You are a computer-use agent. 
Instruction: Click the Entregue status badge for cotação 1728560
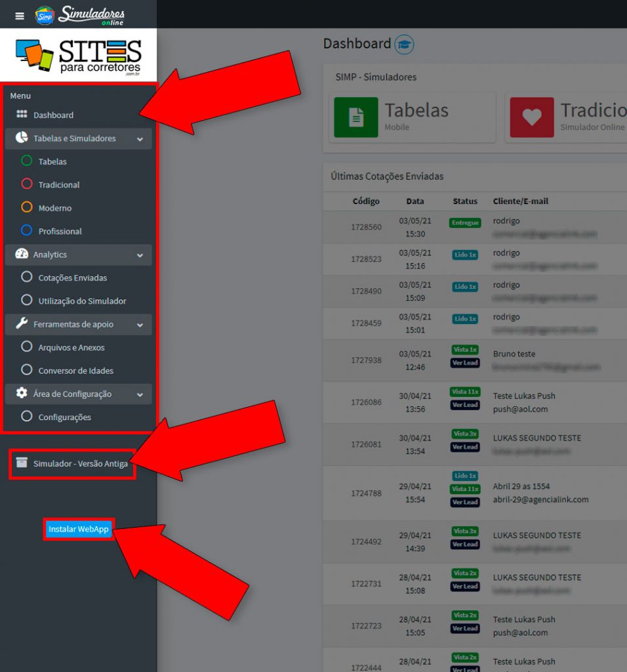point(465,222)
